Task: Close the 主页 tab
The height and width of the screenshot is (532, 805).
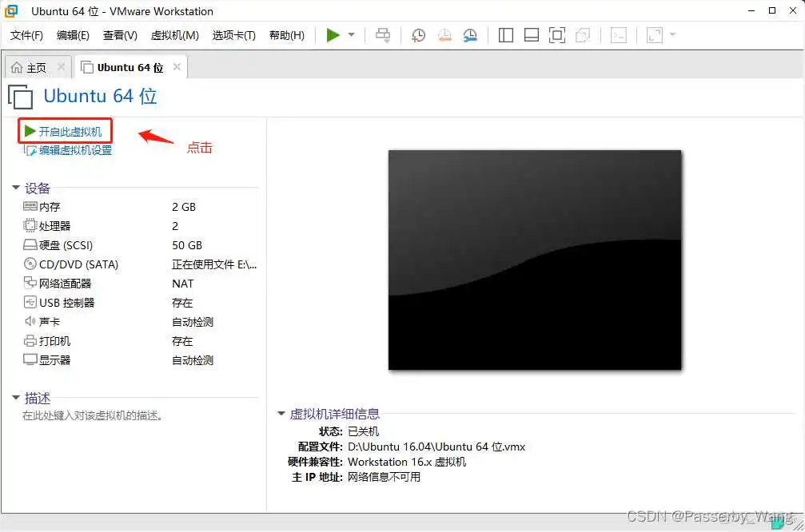Action: (61, 66)
